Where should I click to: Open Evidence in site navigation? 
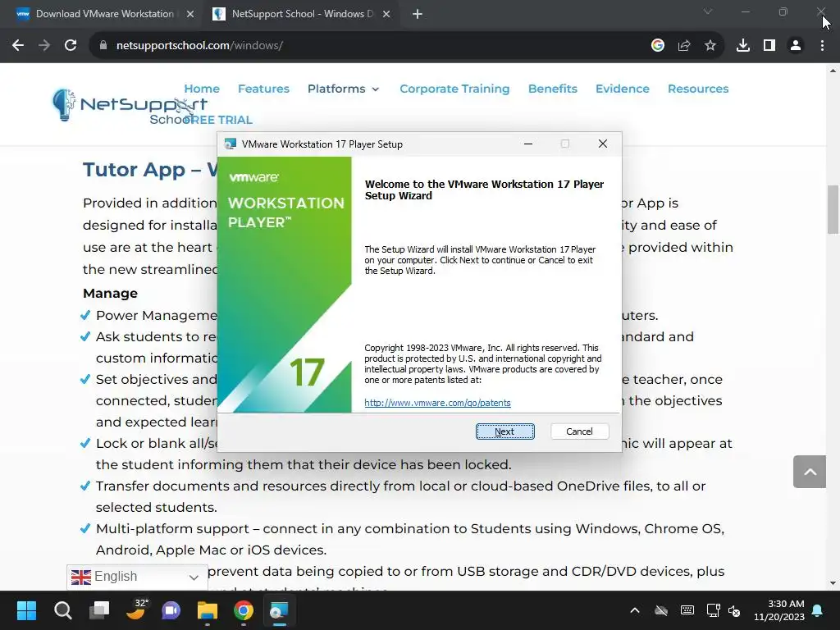(623, 89)
